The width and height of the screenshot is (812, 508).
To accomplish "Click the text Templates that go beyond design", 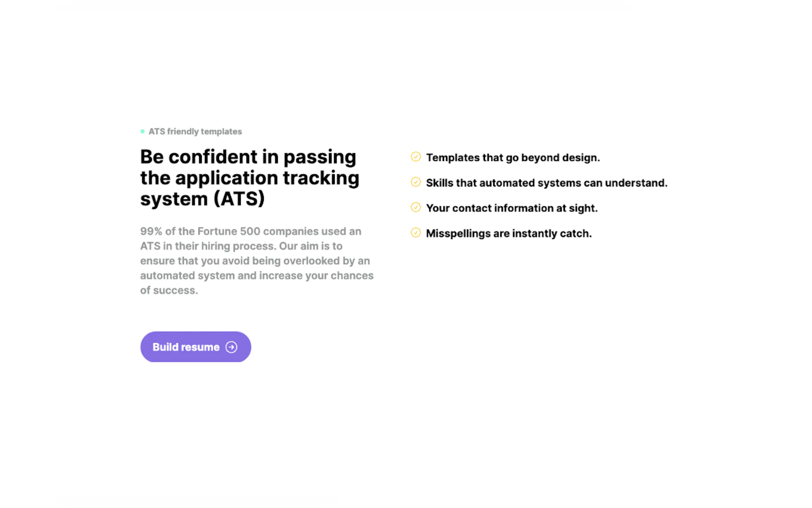I will tap(513, 158).
